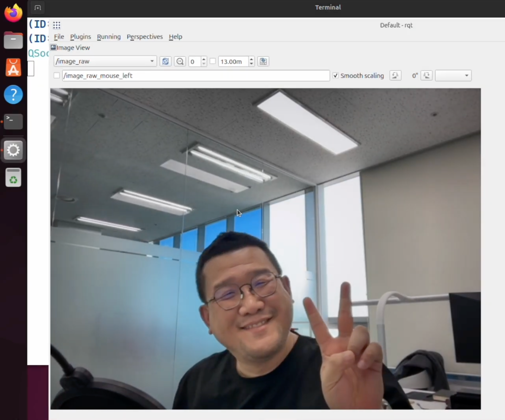Expand the /image_raw topic dropdown
The height and width of the screenshot is (420, 505).
(152, 61)
